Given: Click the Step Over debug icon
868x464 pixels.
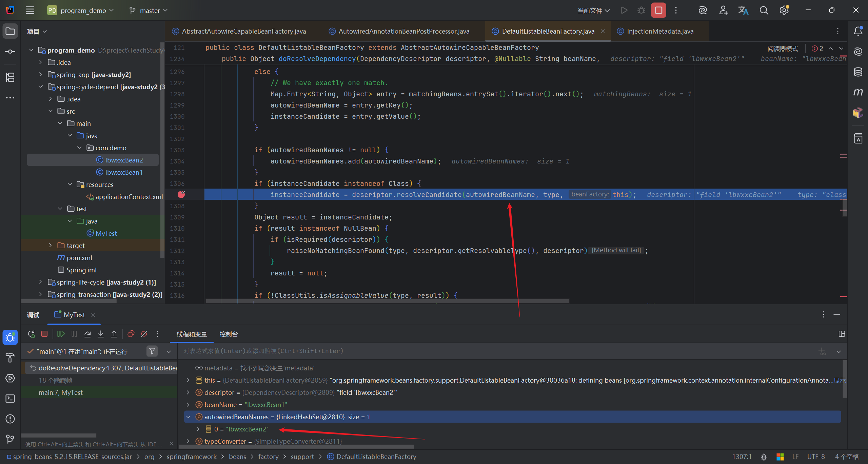Looking at the screenshot, I should click(87, 334).
